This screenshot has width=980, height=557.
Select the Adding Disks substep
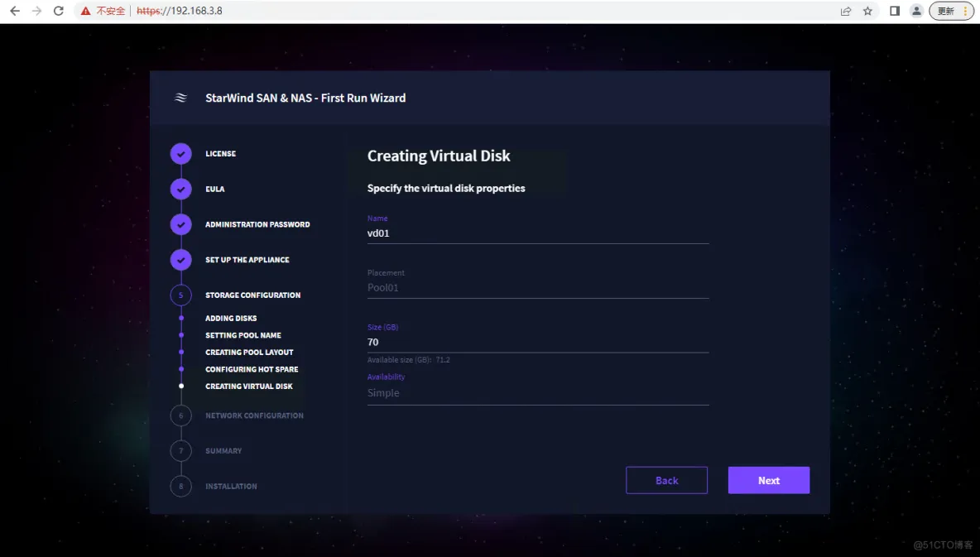tap(231, 318)
